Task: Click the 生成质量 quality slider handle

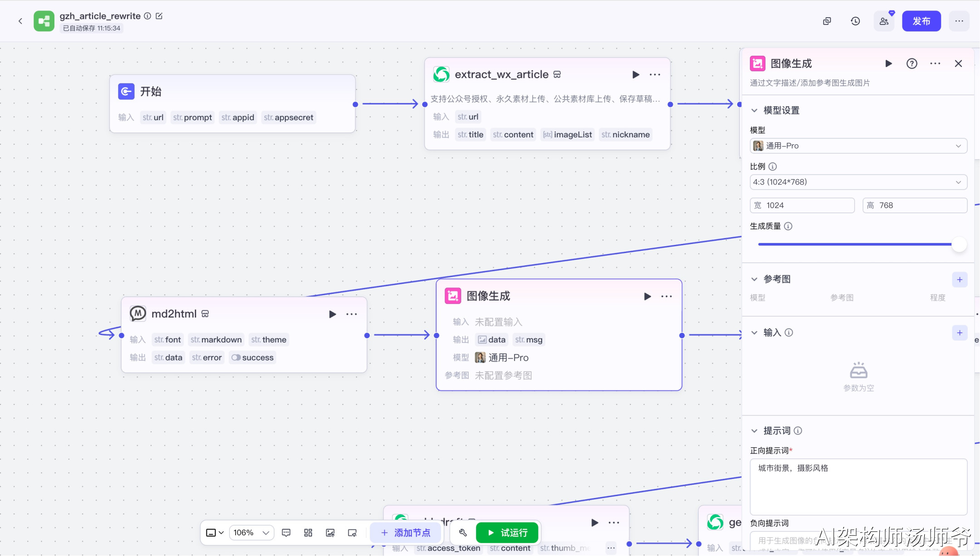Action: (x=959, y=244)
